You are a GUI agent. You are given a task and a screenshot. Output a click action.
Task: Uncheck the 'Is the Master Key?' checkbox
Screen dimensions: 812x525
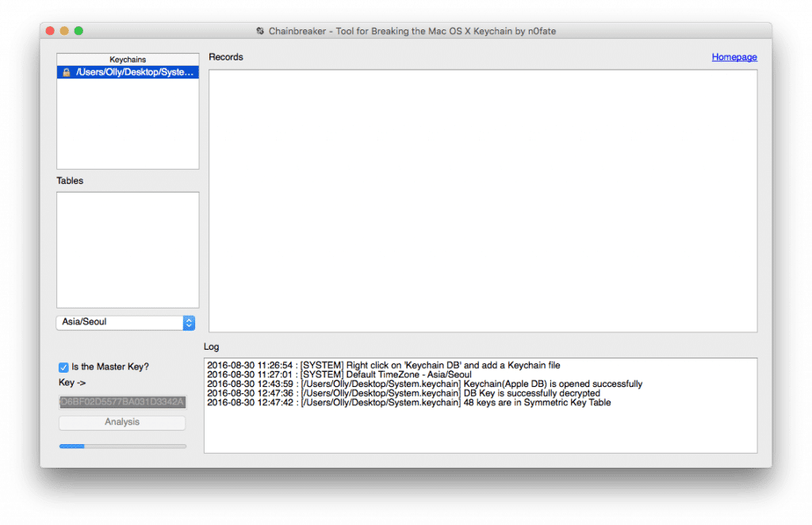[x=63, y=366]
